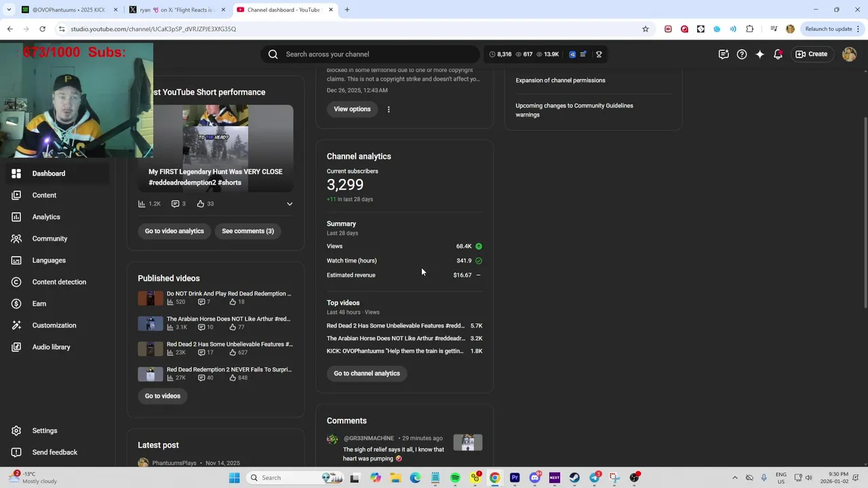This screenshot has width=868, height=488.
Task: Expand the Short performance details chevron
Action: pos(290,203)
